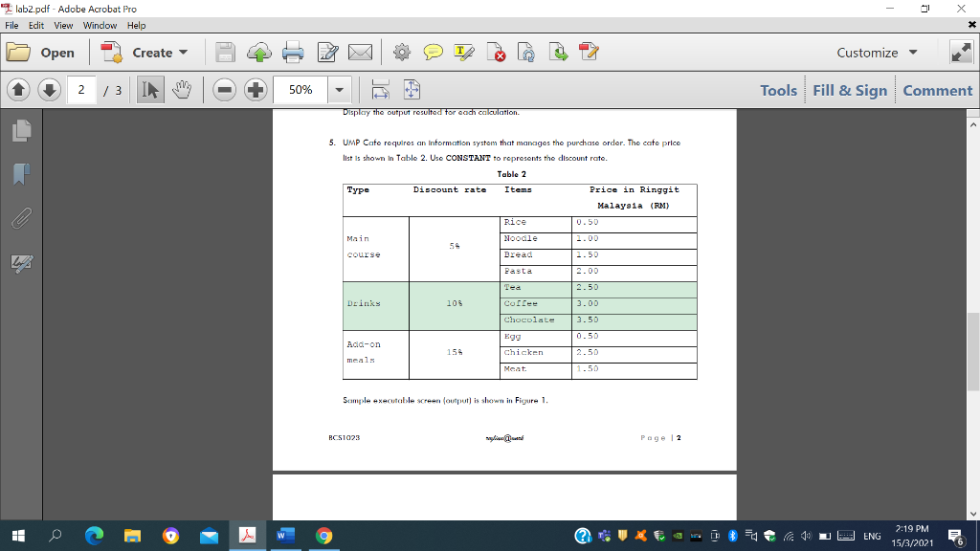Click the 50% zoom value field

coord(301,90)
